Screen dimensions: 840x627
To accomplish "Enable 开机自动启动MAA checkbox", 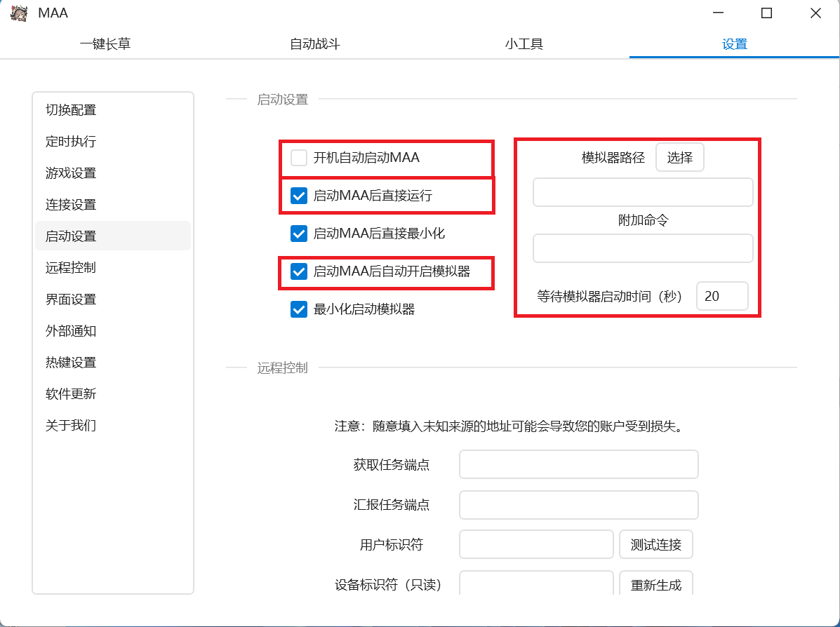I will pyautogui.click(x=300, y=158).
